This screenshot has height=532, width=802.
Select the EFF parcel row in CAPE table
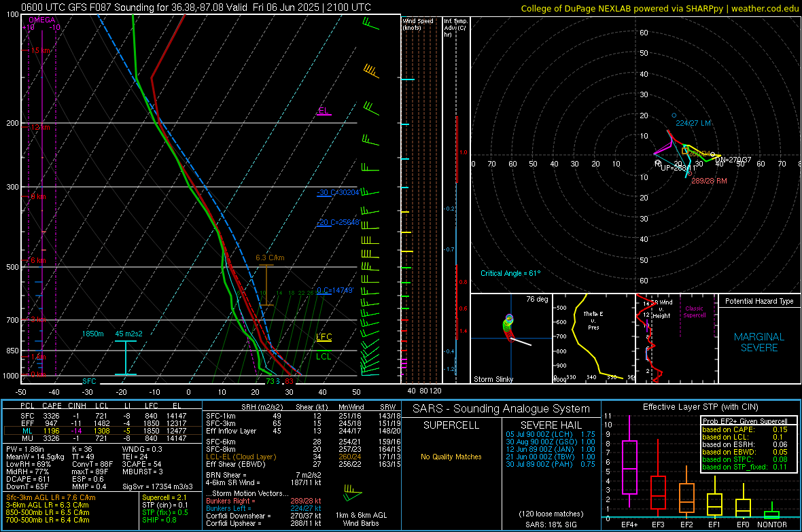(x=103, y=423)
